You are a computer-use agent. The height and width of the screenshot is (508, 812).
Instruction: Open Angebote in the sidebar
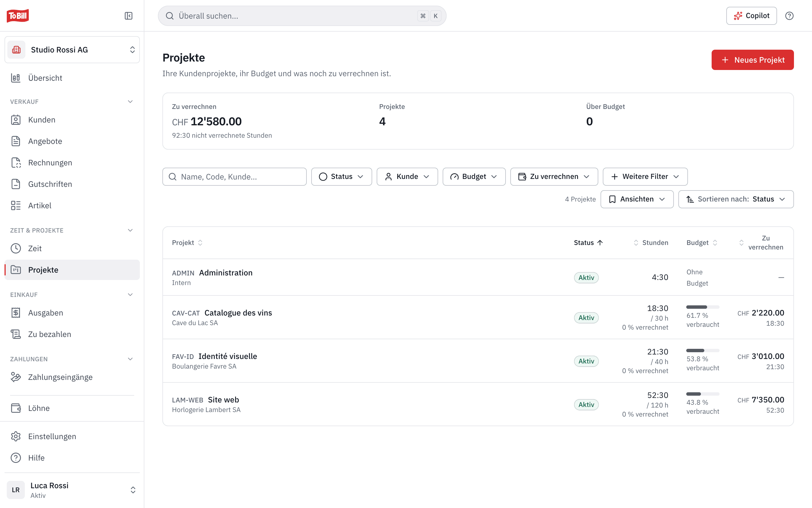point(72,141)
